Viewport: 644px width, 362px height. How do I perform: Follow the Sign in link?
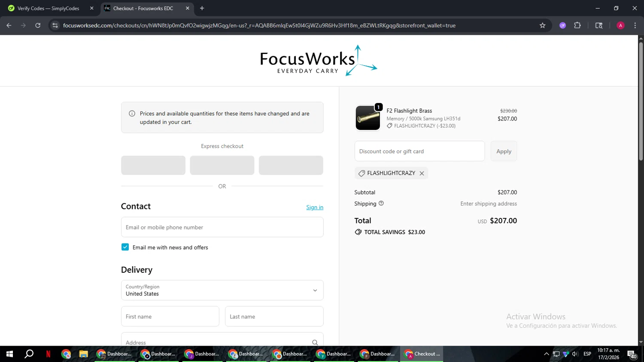point(315,207)
